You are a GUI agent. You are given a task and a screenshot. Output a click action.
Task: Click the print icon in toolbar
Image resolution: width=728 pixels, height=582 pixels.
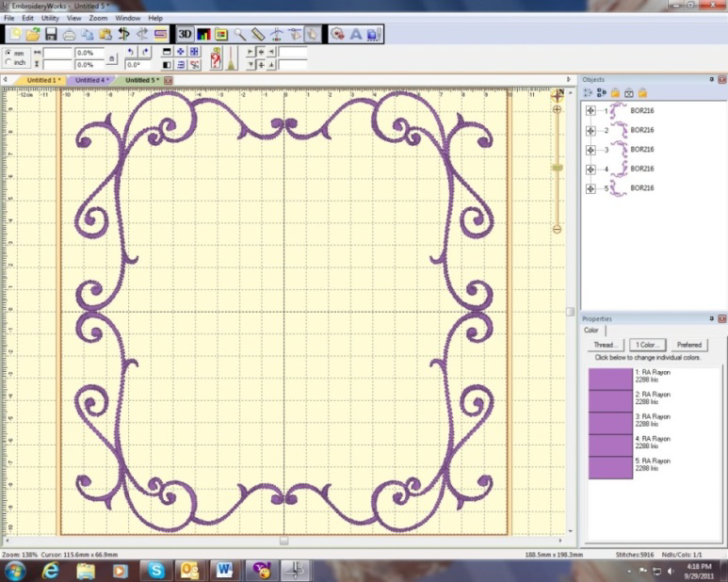tap(69, 34)
